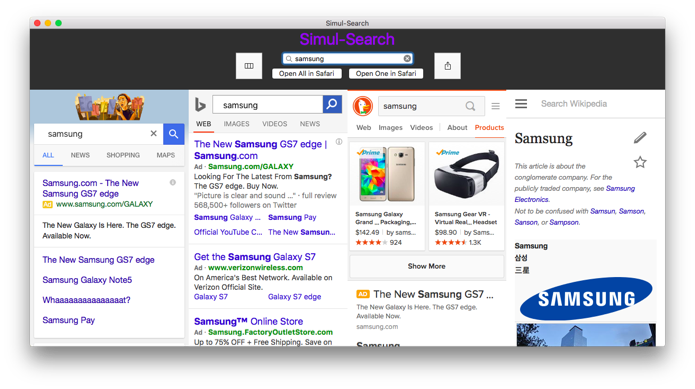The height and width of the screenshot is (389, 695).
Task: Star the Samsung Wikipedia article
Action: tap(640, 162)
